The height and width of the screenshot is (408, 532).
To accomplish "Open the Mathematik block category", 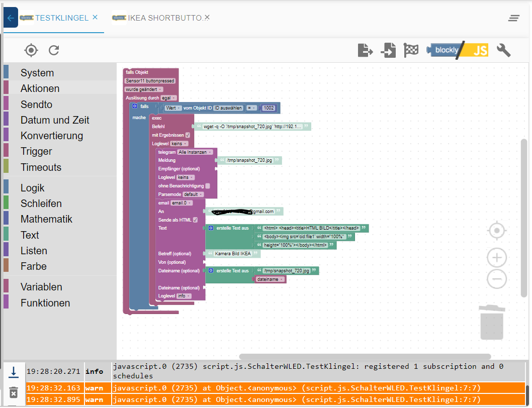I will pos(46,219).
